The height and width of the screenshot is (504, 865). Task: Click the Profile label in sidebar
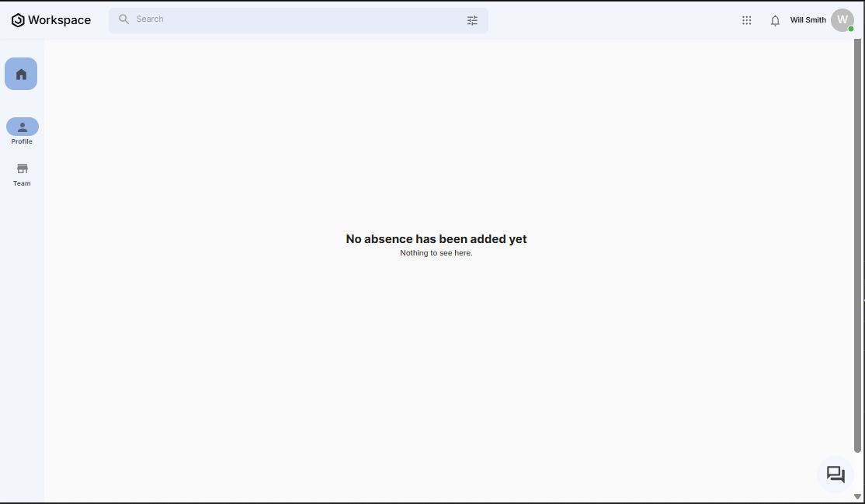click(22, 141)
